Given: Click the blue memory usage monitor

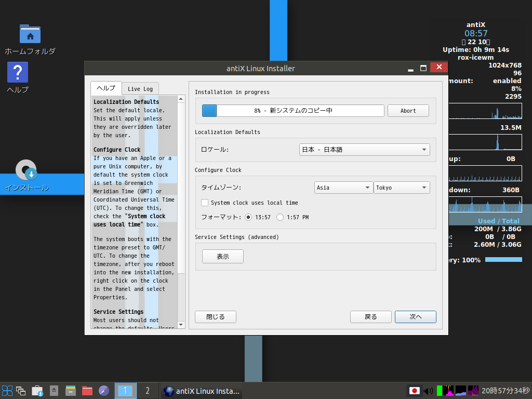Looking at the screenshot, I should coord(461,391).
